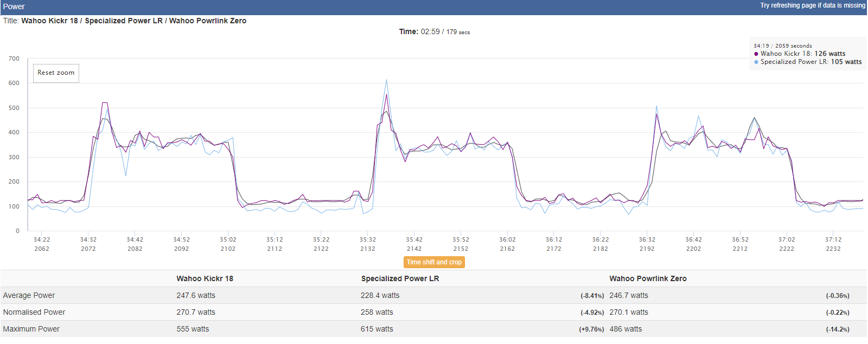
Task: Click the -8.41% difference value
Action: tap(592, 296)
